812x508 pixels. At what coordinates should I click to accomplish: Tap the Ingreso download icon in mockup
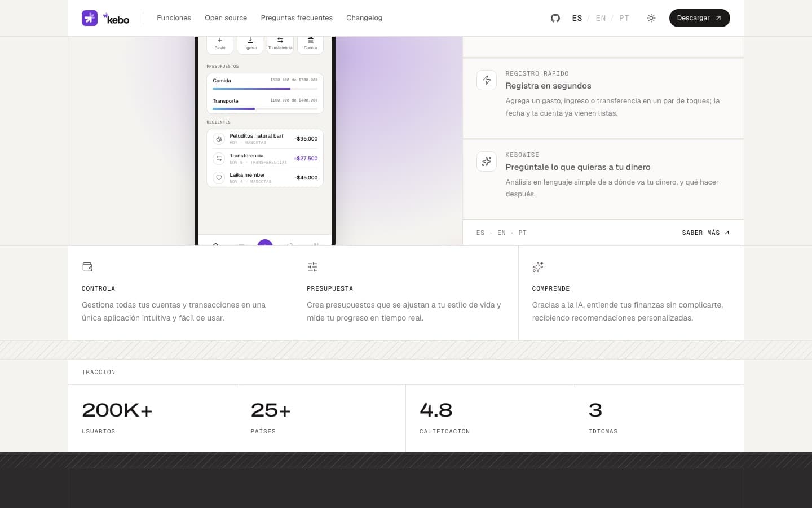[x=250, y=43]
